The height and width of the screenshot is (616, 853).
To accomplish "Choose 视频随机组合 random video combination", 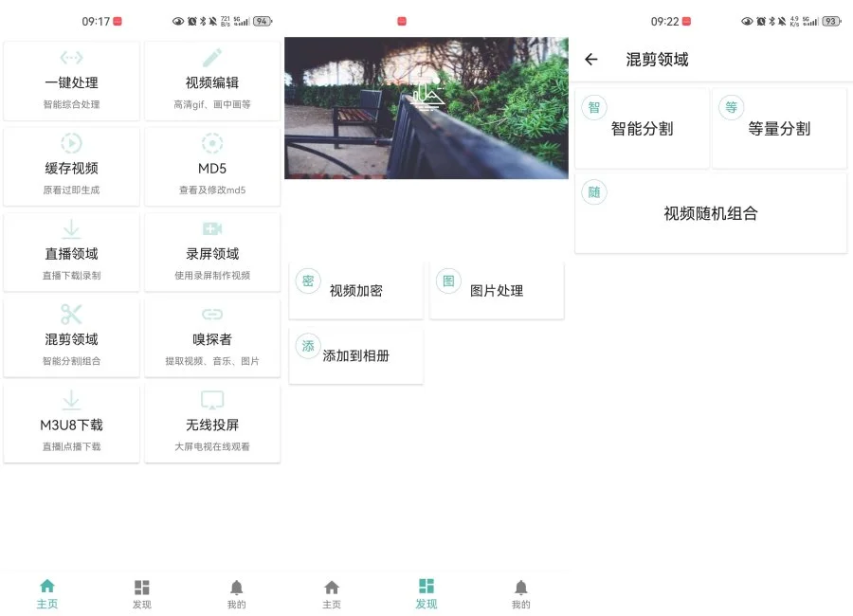I will (710, 210).
